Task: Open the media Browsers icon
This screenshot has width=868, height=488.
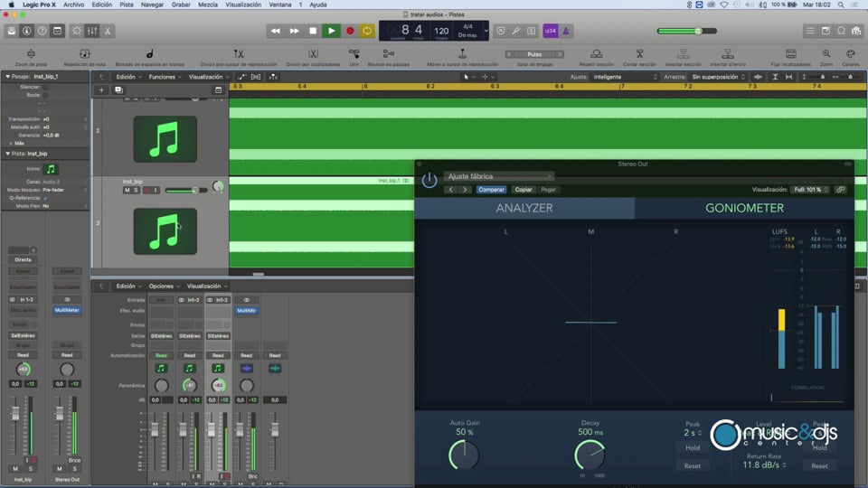Action: coord(856,31)
